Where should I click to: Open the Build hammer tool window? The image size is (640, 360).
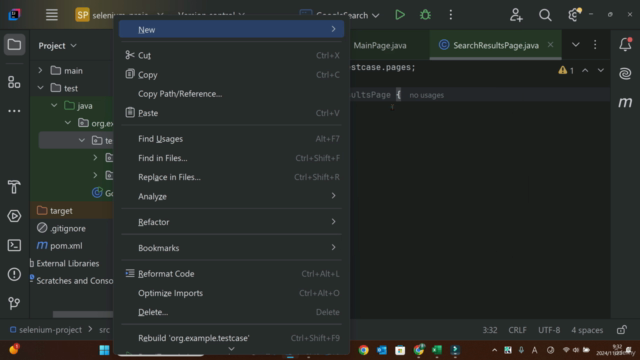(x=14, y=187)
